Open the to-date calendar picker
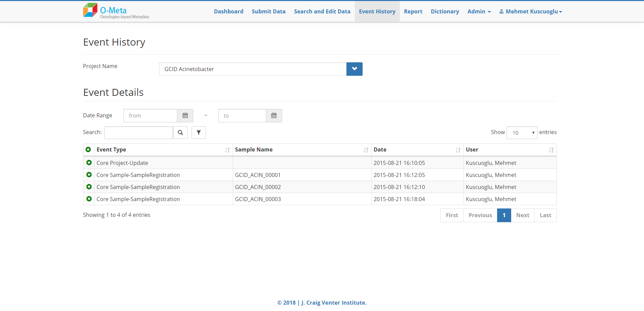The width and height of the screenshot is (644, 311). click(274, 116)
